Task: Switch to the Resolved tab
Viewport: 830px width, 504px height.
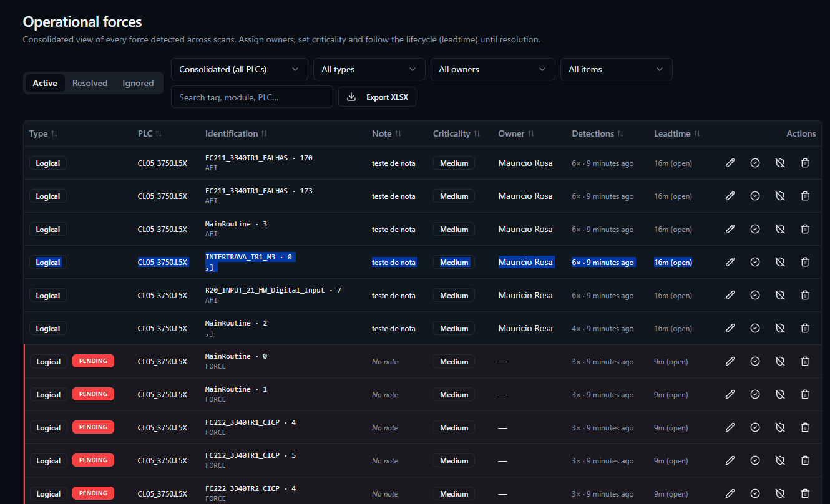Action: 90,83
